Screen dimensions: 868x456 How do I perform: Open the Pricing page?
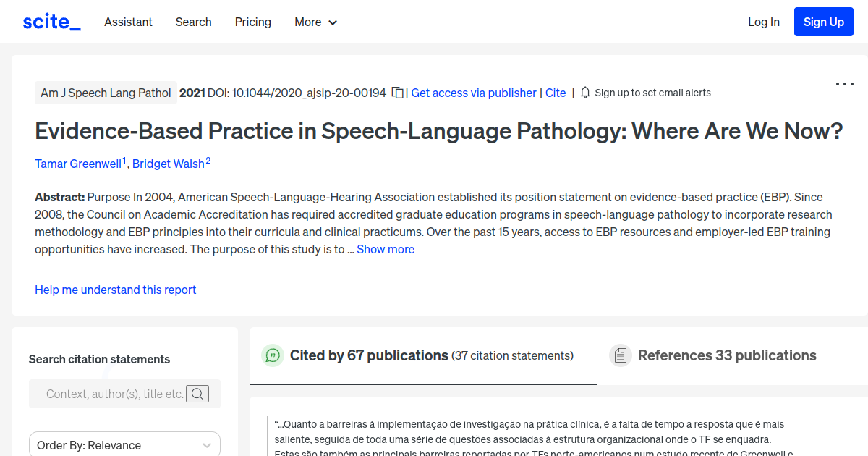pos(252,22)
